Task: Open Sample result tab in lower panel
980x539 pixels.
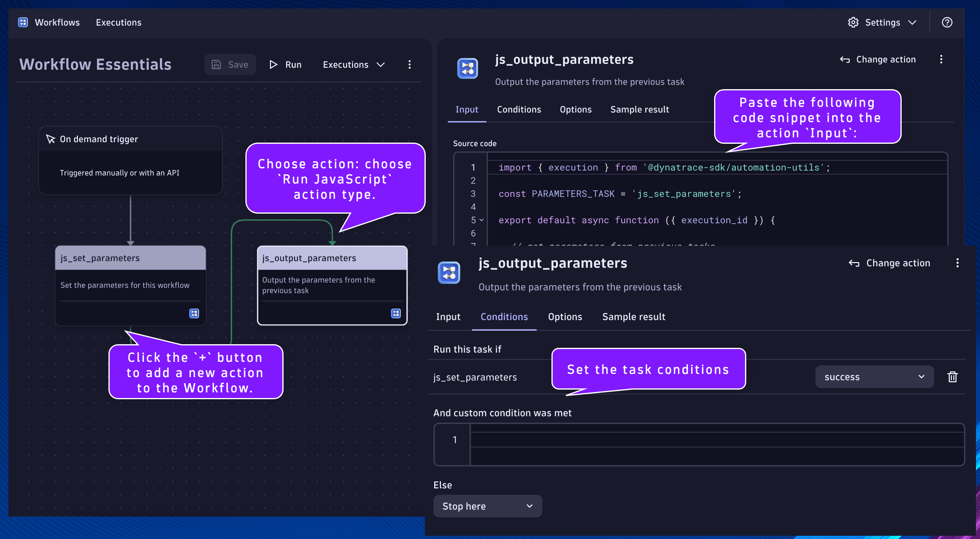Action: click(634, 317)
